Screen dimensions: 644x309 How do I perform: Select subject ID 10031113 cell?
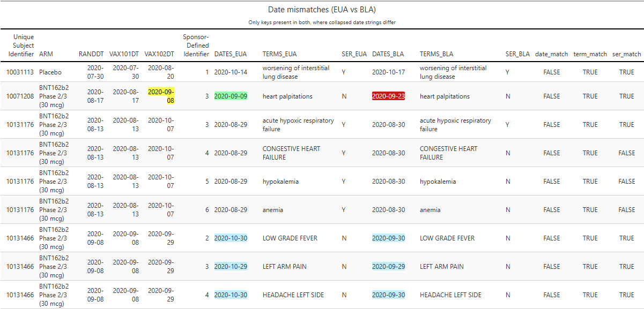[20, 72]
